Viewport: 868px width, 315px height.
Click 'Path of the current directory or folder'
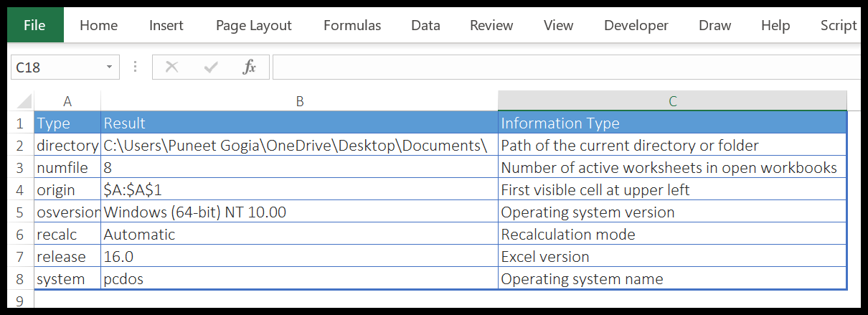[x=673, y=145]
